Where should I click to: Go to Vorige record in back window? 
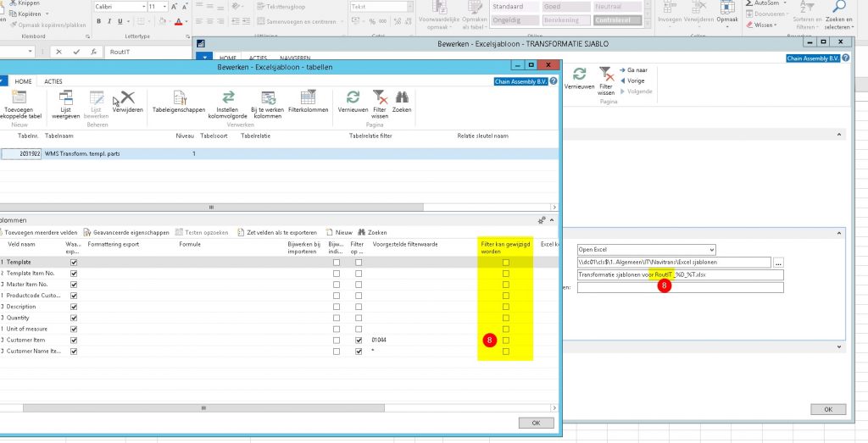point(632,80)
